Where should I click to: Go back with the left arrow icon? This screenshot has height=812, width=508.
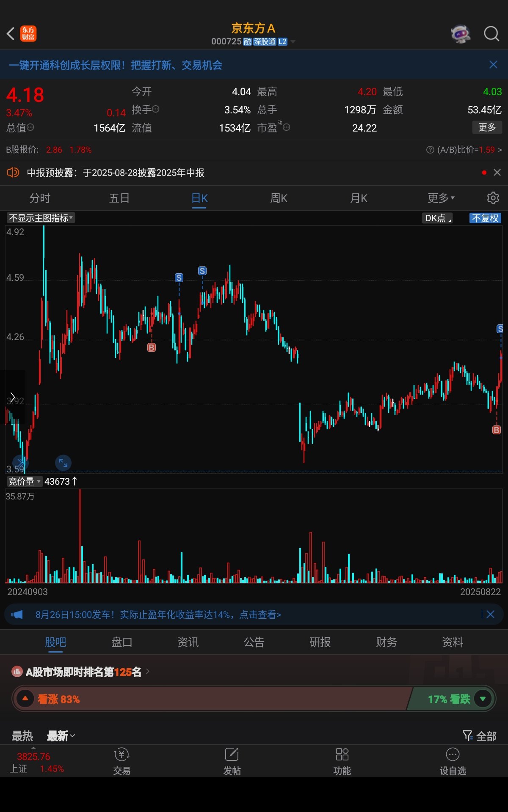(x=11, y=33)
